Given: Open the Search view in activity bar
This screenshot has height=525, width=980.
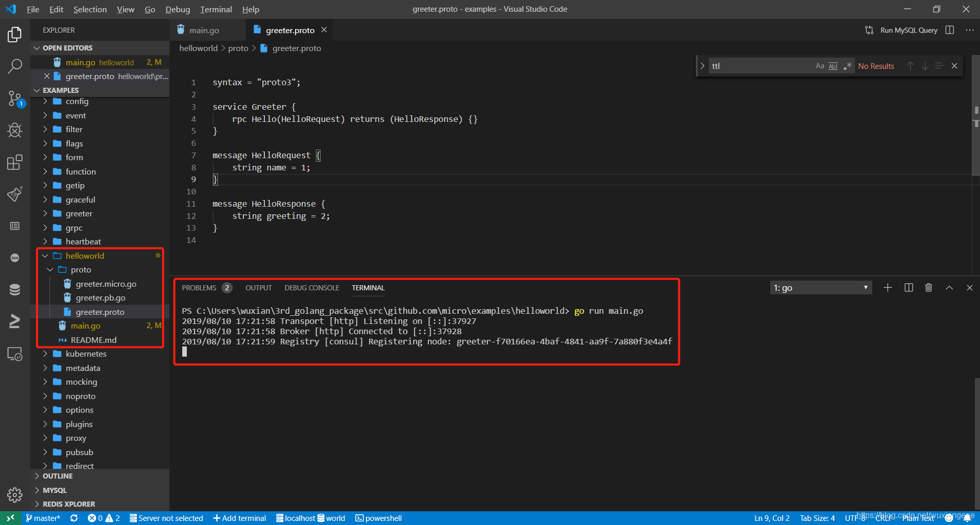Looking at the screenshot, I should [x=15, y=66].
